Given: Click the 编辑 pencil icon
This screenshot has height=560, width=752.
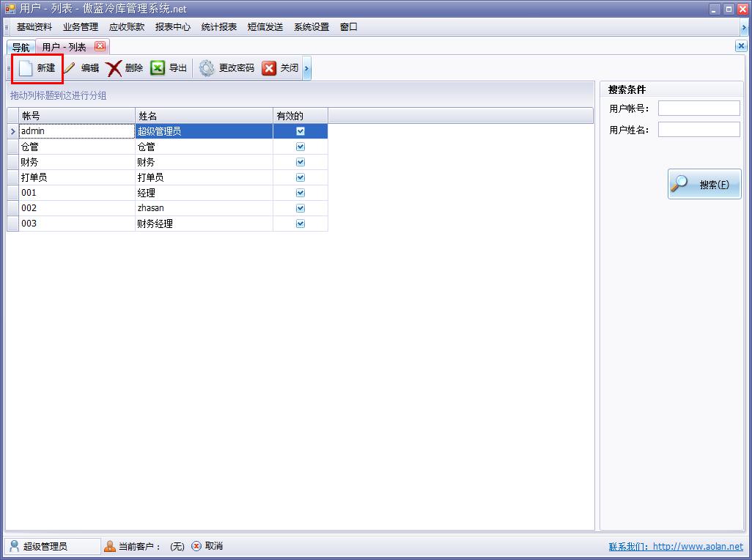Looking at the screenshot, I should [70, 68].
